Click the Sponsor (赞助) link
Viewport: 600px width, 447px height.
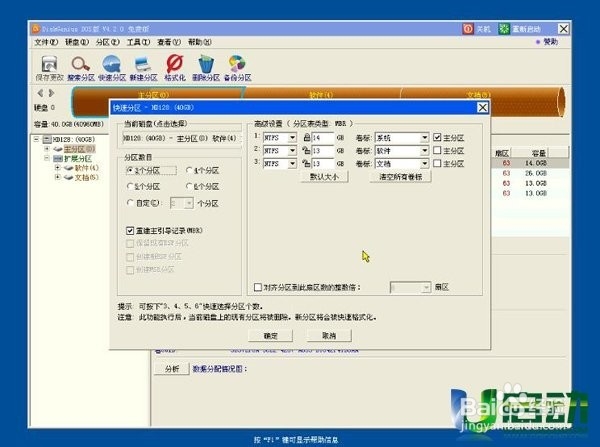[x=551, y=42]
